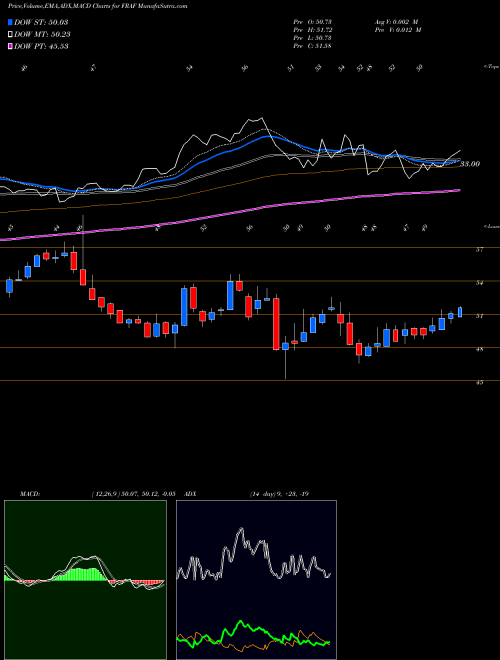Screen dimensions: 500x660
Task: Click the 'Pre V: 0.012 M' volume text
Action: 397,29
